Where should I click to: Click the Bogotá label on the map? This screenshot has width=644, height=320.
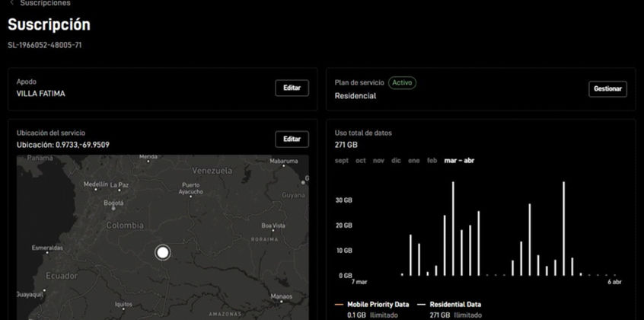[x=113, y=203]
